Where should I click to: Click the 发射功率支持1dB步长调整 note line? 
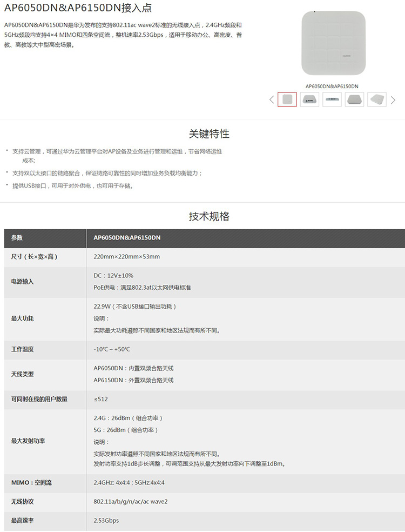click(x=190, y=464)
